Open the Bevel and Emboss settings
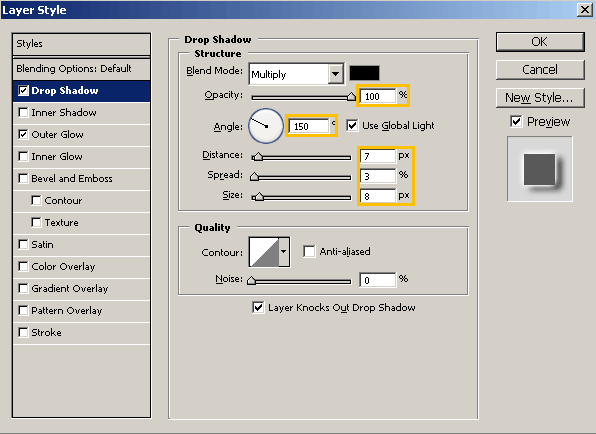The width and height of the screenshot is (596, 434). point(72,179)
